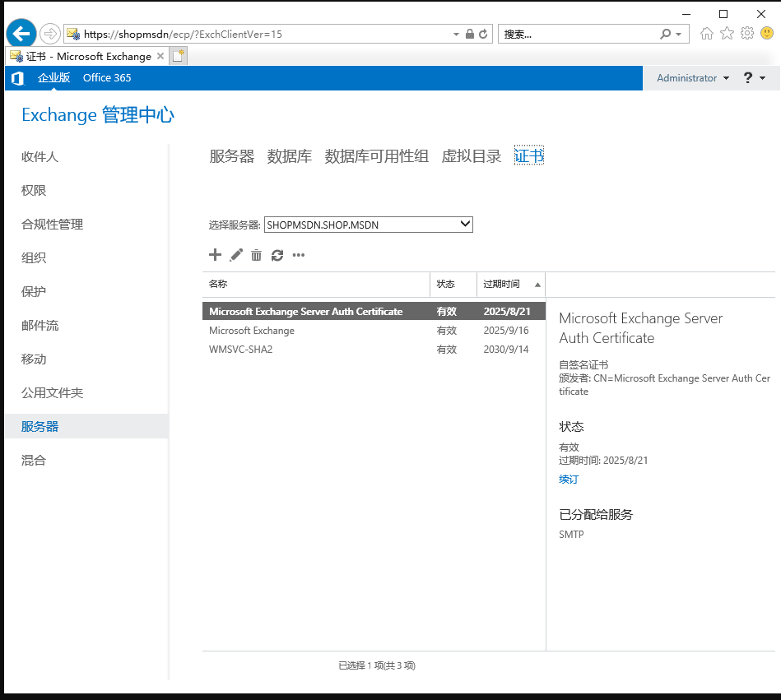Open 权限 in the left navigation
Screen dimensions: 781x700
pyautogui.click(x=34, y=191)
